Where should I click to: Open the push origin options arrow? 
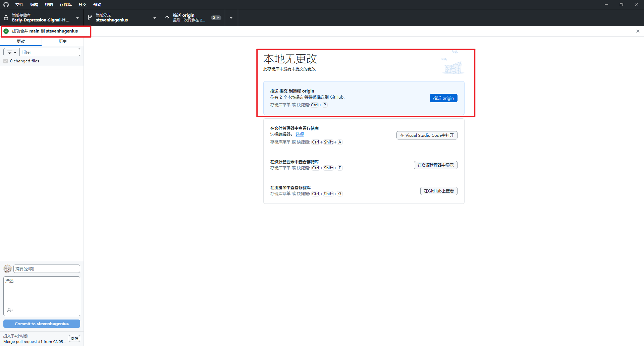pyautogui.click(x=231, y=18)
